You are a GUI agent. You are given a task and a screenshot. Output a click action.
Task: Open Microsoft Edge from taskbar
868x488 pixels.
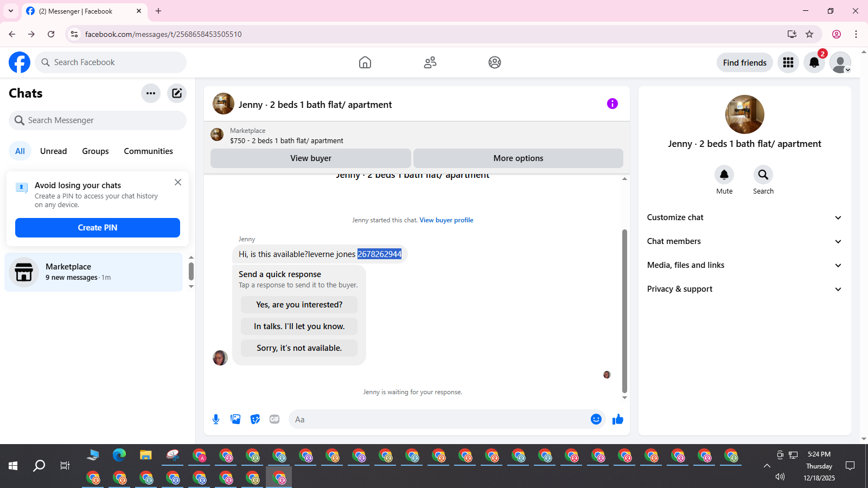[x=119, y=455]
